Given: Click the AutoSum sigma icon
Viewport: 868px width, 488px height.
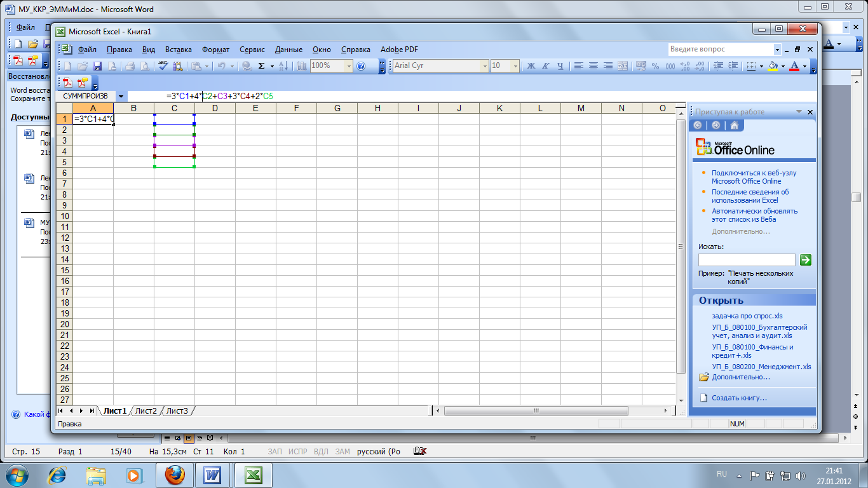Looking at the screenshot, I should tap(261, 65).
